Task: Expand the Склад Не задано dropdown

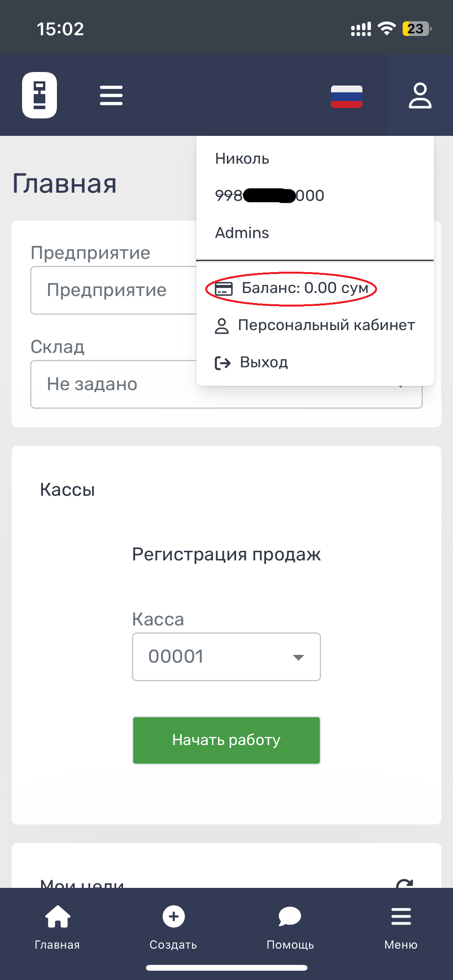Action: (x=226, y=384)
